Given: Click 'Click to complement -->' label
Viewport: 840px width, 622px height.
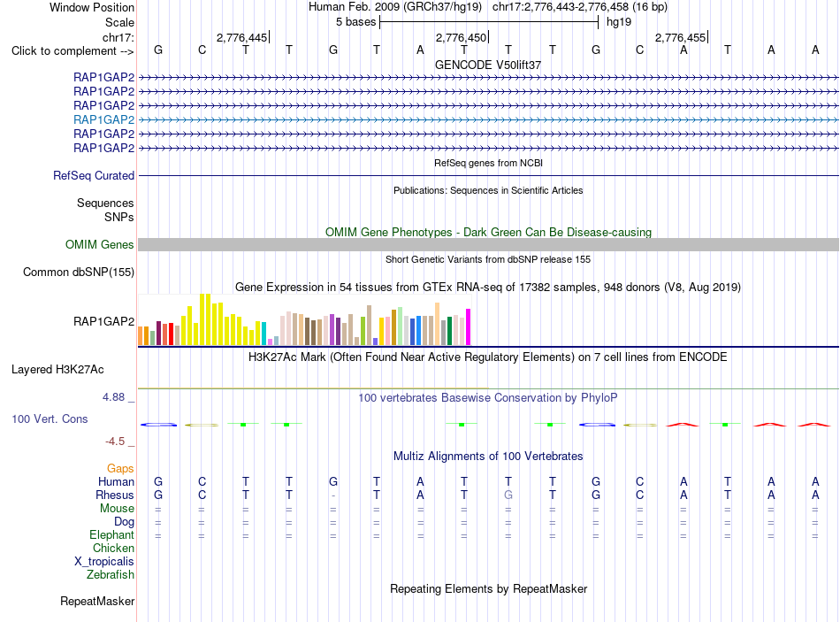Looking at the screenshot, I should [73, 51].
